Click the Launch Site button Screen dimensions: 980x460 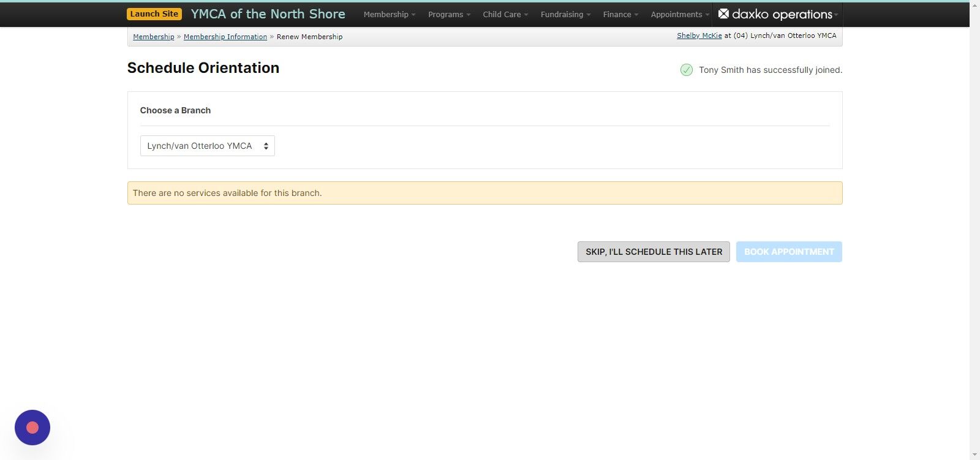(x=154, y=13)
